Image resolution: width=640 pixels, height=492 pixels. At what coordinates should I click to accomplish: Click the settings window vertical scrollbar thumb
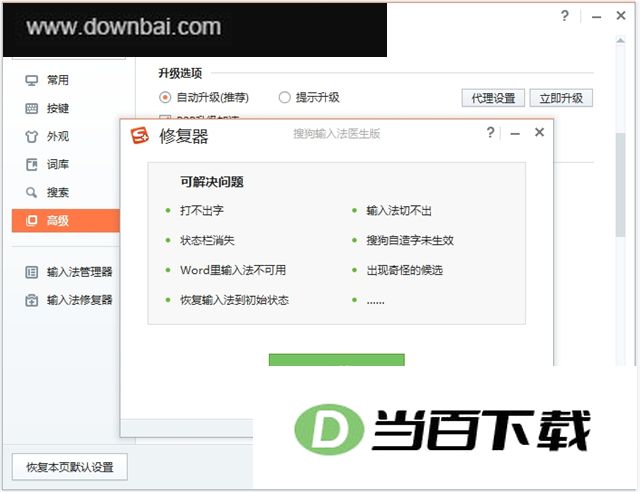click(x=620, y=185)
